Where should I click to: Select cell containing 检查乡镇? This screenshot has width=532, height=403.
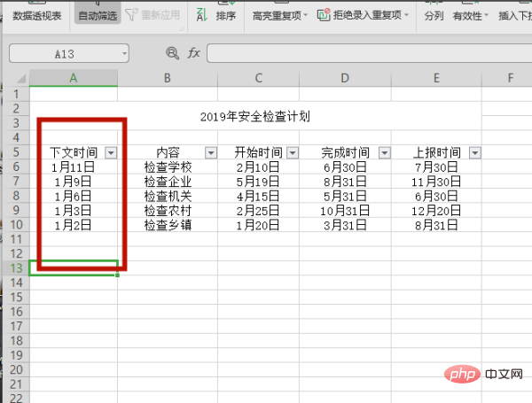click(168, 225)
